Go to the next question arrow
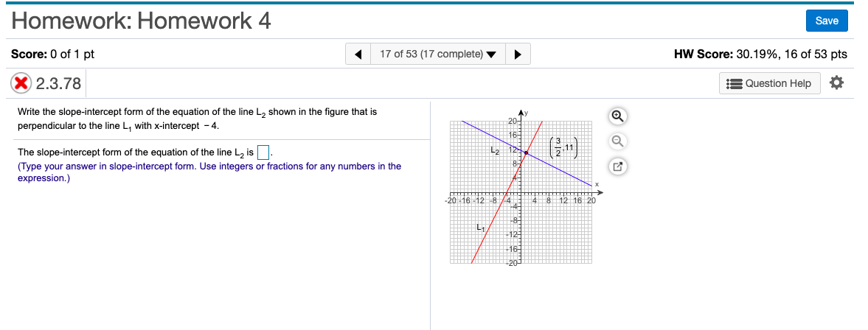This screenshot has height=330, width=868. pyautogui.click(x=518, y=55)
